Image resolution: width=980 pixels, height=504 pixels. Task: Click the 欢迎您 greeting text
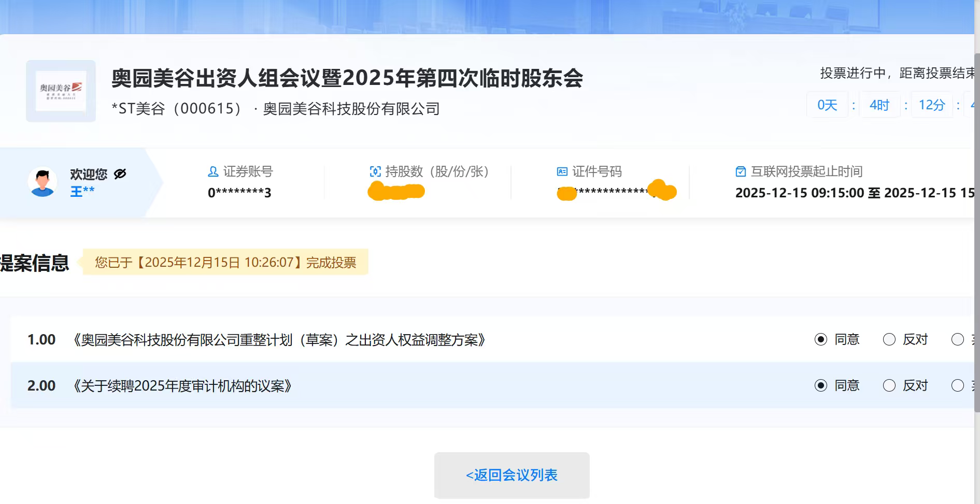89,174
